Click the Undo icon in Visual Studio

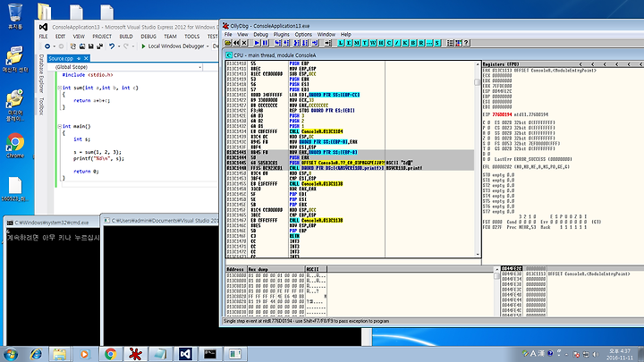(x=112, y=46)
